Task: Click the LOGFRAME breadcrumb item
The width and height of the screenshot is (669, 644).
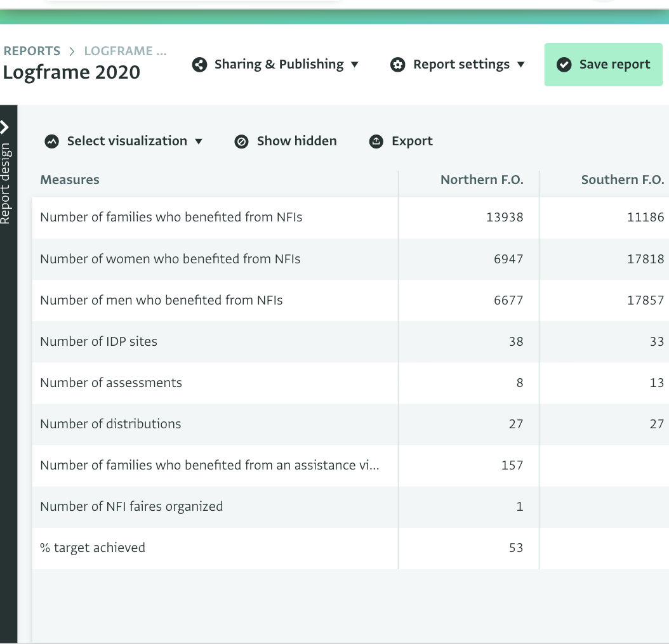Action: click(x=125, y=51)
